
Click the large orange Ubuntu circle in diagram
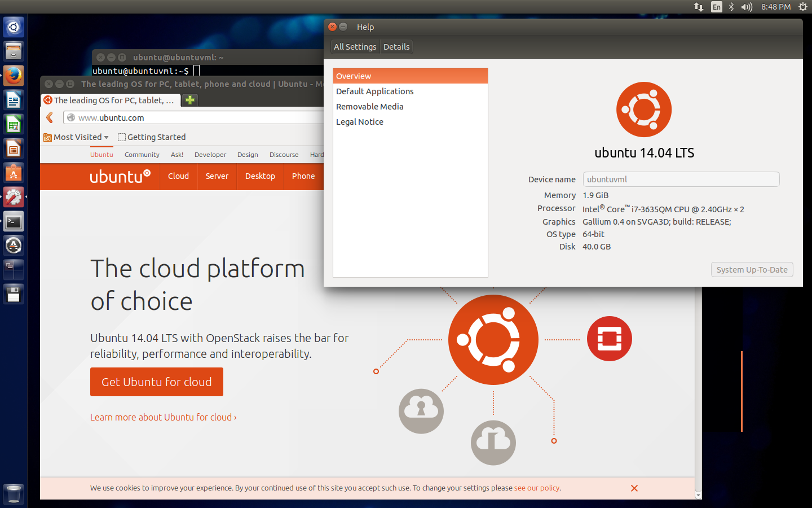493,340
